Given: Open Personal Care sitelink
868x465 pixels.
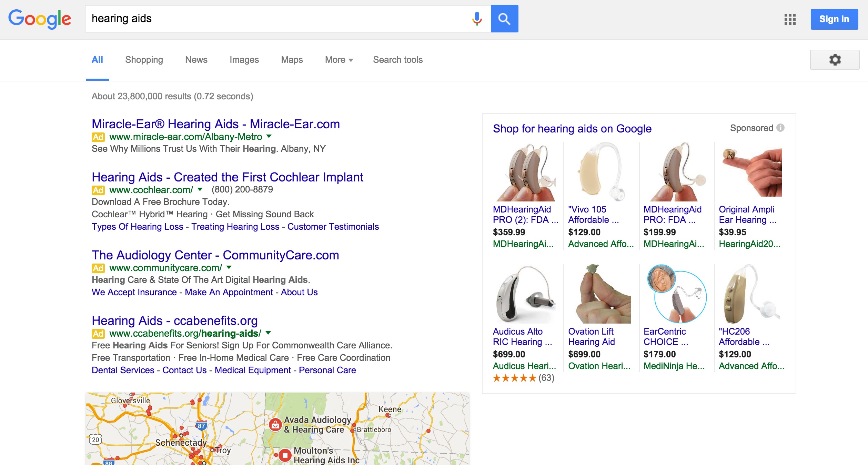Looking at the screenshot, I should point(327,370).
